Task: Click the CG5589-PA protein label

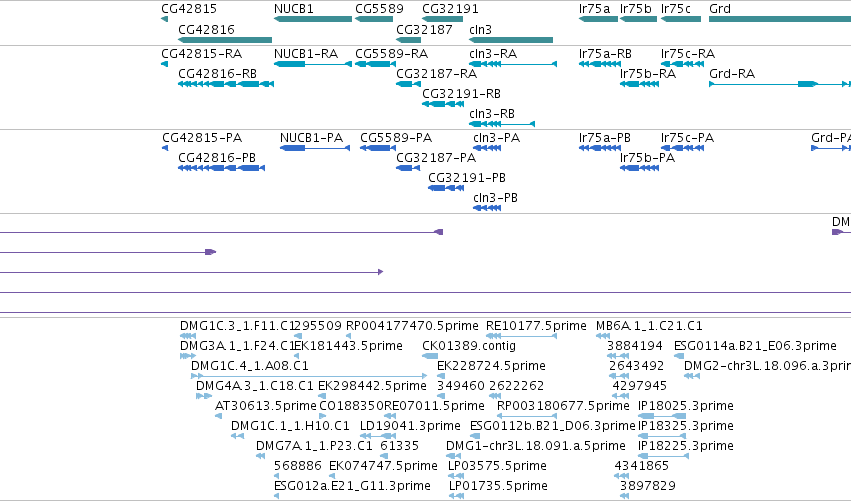Action: (396, 138)
